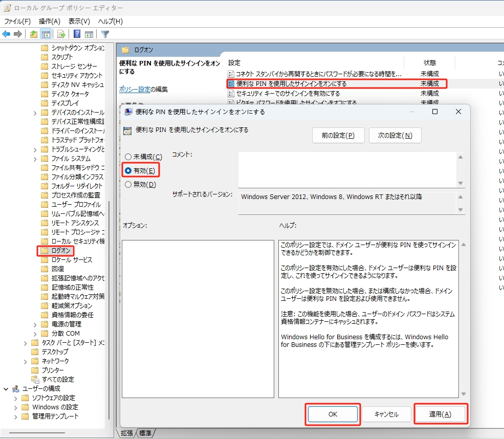This screenshot has width=504, height=439.
Task: Click the Filter funnel toolbar icon
Action: click(105, 34)
